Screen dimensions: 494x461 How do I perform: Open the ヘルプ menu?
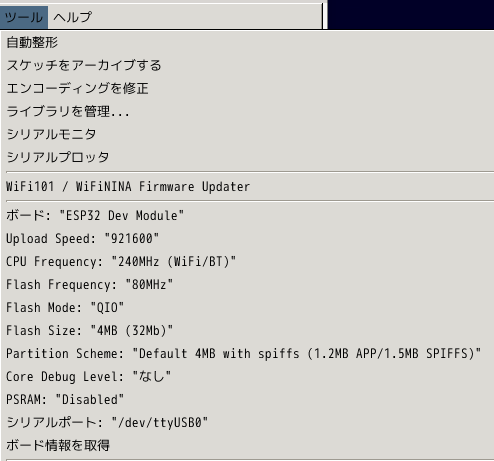coord(72,17)
